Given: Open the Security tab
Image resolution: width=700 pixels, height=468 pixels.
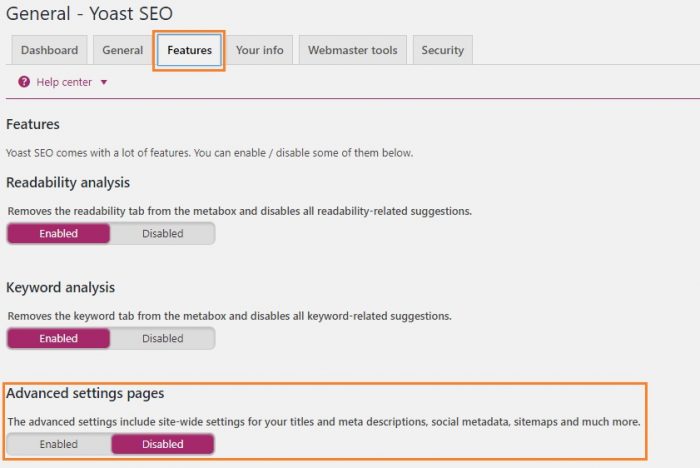Looking at the screenshot, I should (442, 50).
